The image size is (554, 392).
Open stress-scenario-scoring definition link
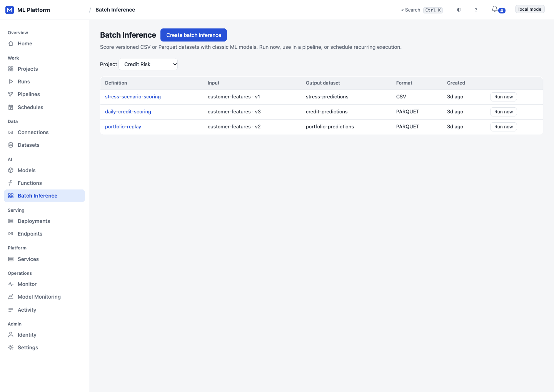(133, 97)
